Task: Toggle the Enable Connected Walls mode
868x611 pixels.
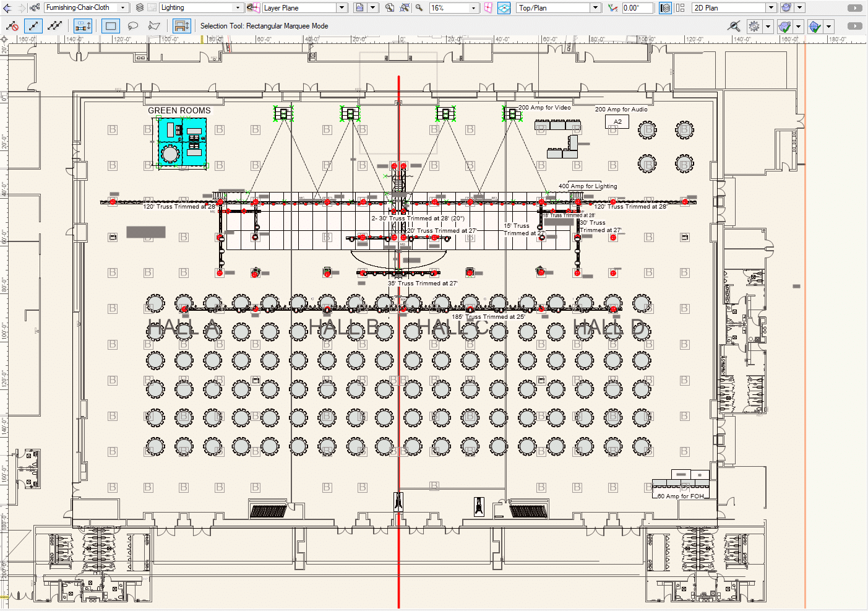Action: [83, 26]
